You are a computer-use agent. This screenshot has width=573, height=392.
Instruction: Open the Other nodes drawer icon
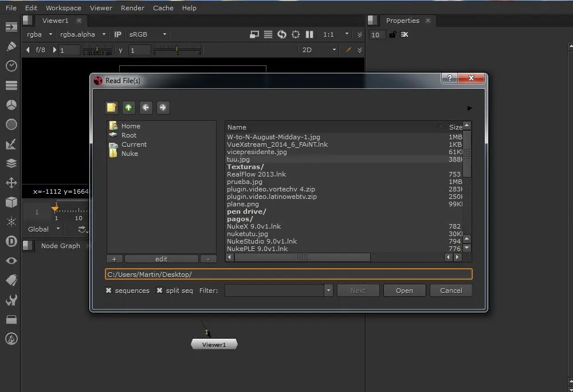pos(11,320)
